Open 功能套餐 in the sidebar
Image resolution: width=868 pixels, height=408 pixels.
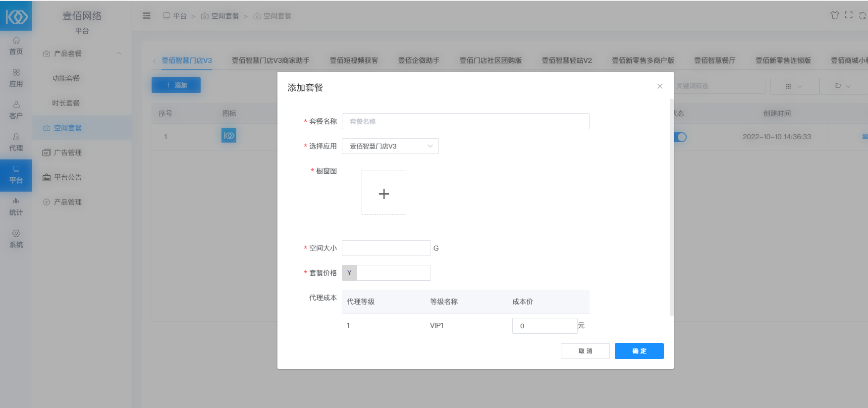click(x=66, y=78)
